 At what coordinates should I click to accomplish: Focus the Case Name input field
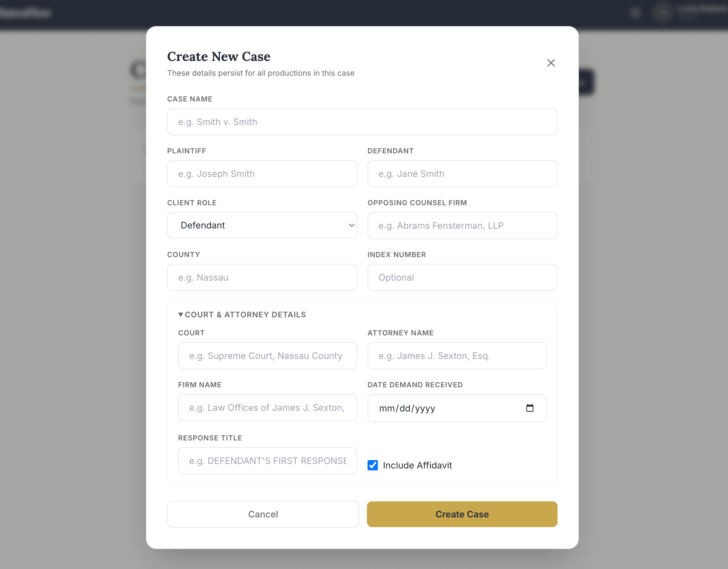tap(362, 122)
